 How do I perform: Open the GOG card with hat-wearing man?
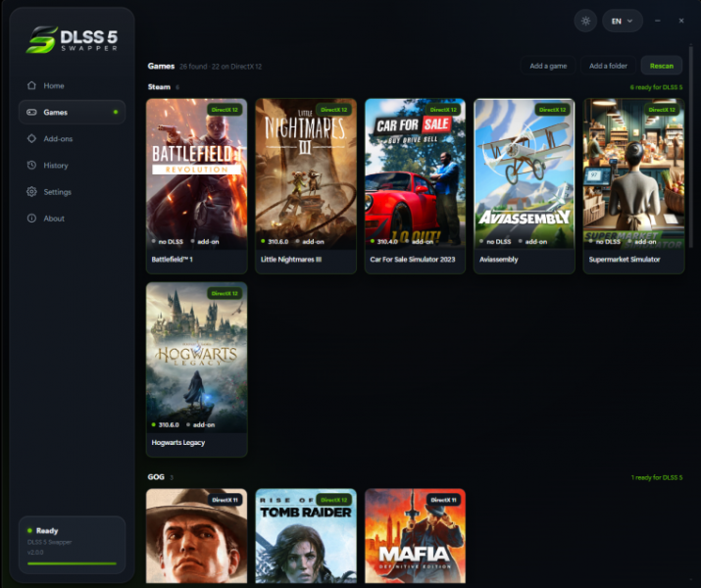click(197, 536)
